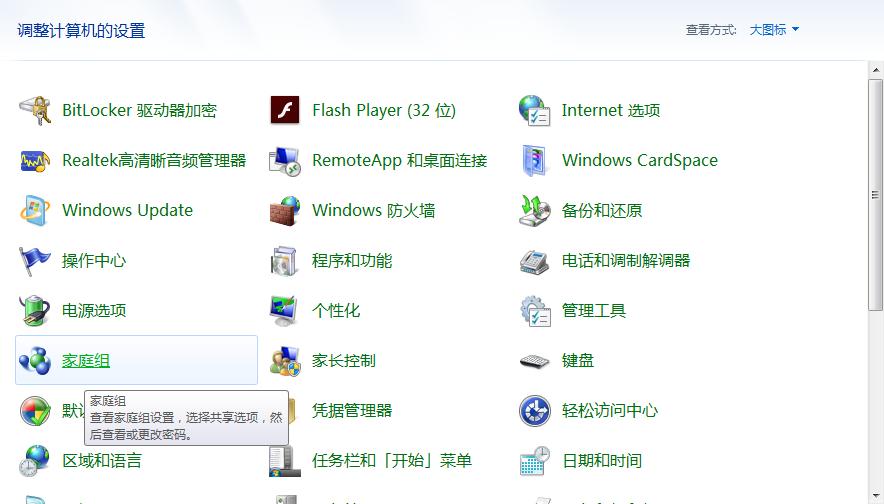Viewport: 884px width, 504px height.
Task: Open the Flash Player (32 位) link
Action: [x=384, y=110]
